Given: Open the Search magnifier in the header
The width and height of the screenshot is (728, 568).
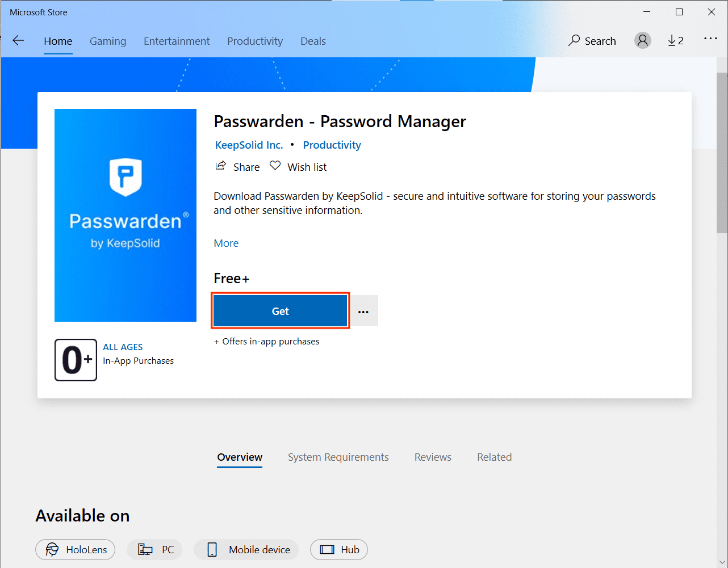Looking at the screenshot, I should click(x=575, y=40).
